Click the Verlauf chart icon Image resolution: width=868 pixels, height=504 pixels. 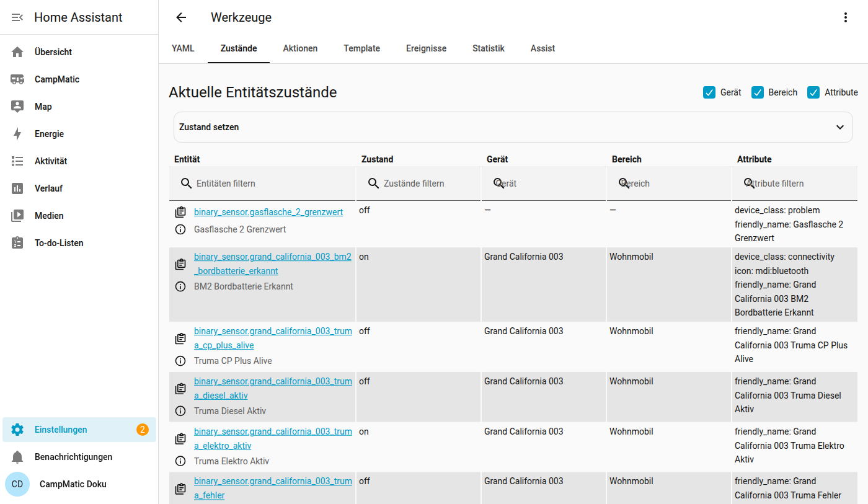coord(17,188)
